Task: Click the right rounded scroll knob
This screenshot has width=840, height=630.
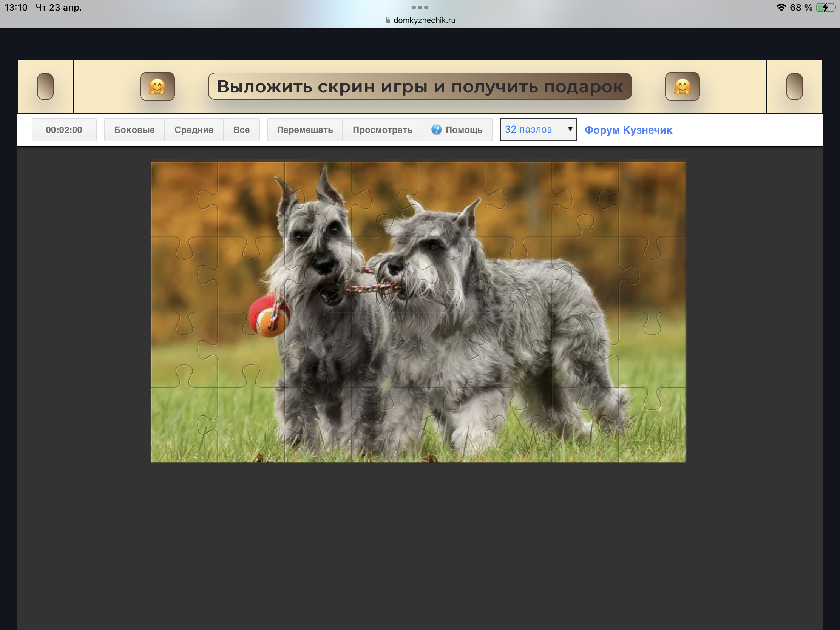Action: point(794,86)
